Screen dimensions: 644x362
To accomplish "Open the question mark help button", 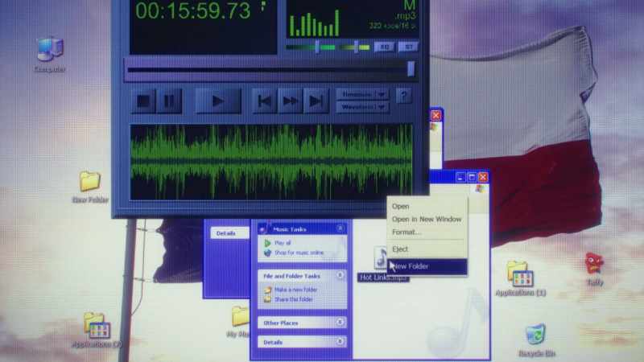I will [404, 97].
